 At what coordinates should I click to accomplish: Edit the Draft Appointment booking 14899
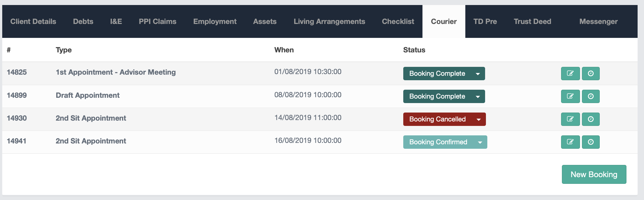(570, 96)
